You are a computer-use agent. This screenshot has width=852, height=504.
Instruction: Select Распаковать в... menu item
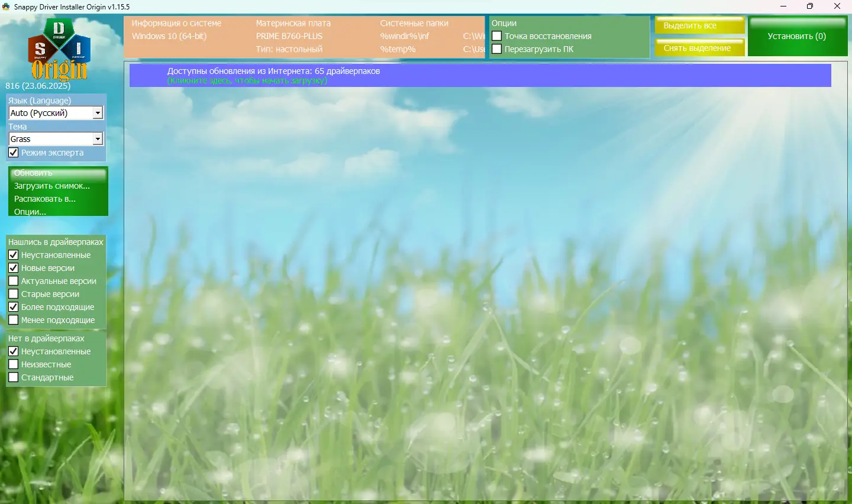(45, 199)
